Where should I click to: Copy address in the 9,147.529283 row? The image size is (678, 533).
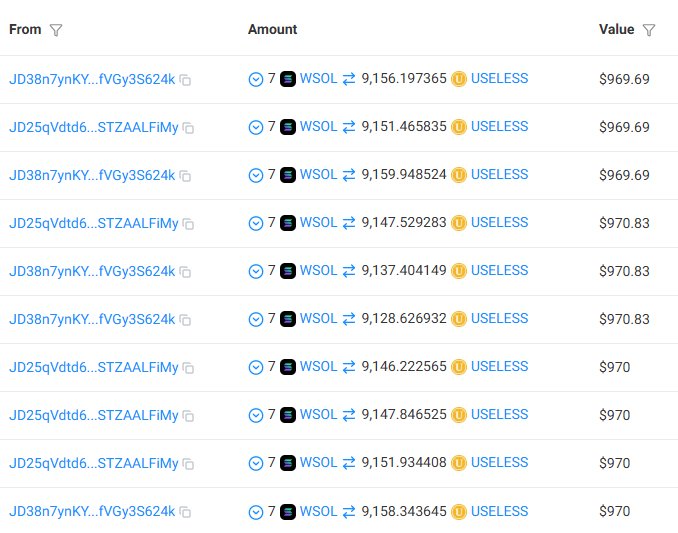pos(189,224)
